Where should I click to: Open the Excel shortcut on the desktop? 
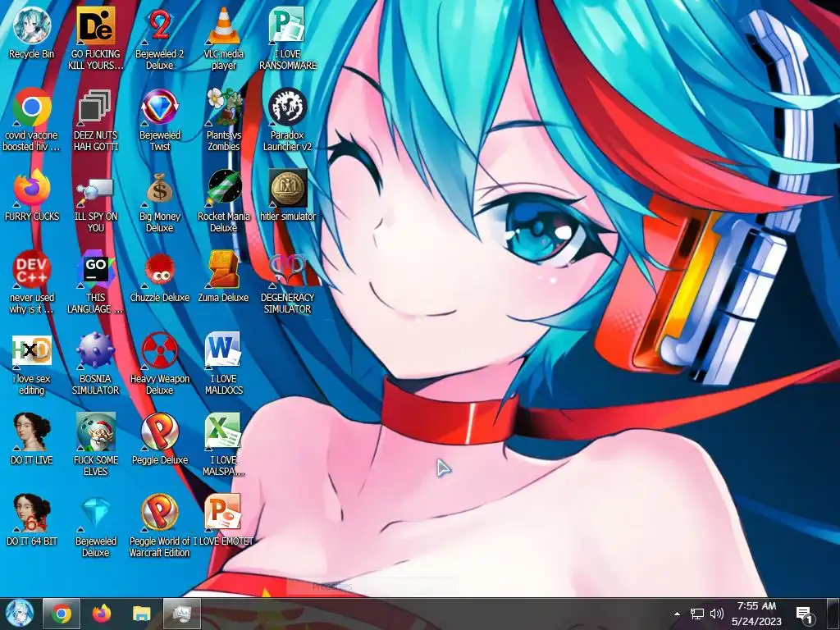click(223, 444)
